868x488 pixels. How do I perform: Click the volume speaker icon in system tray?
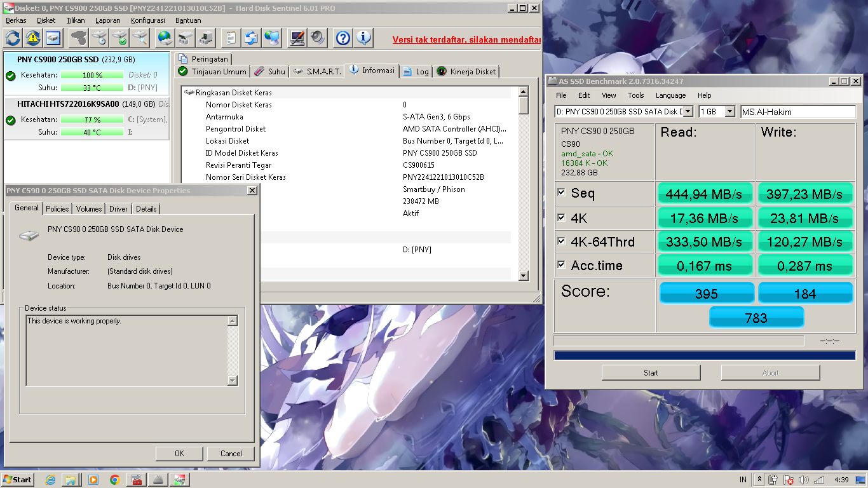804,480
